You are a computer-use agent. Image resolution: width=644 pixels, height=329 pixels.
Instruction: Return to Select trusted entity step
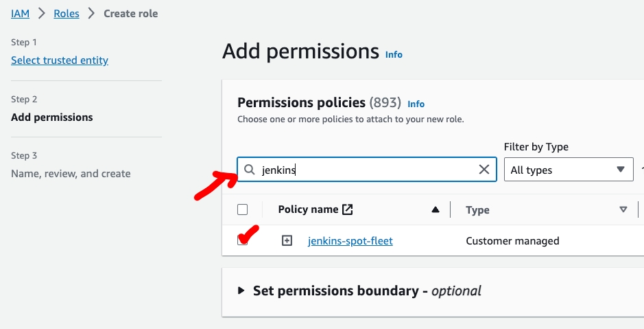60,60
